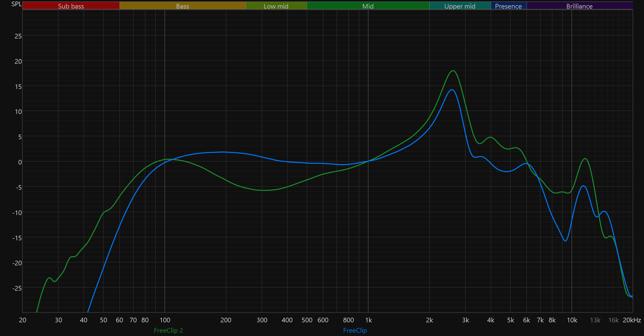644x336 pixels.
Task: Choose the Mid frequency band header
Action: pos(368,6)
